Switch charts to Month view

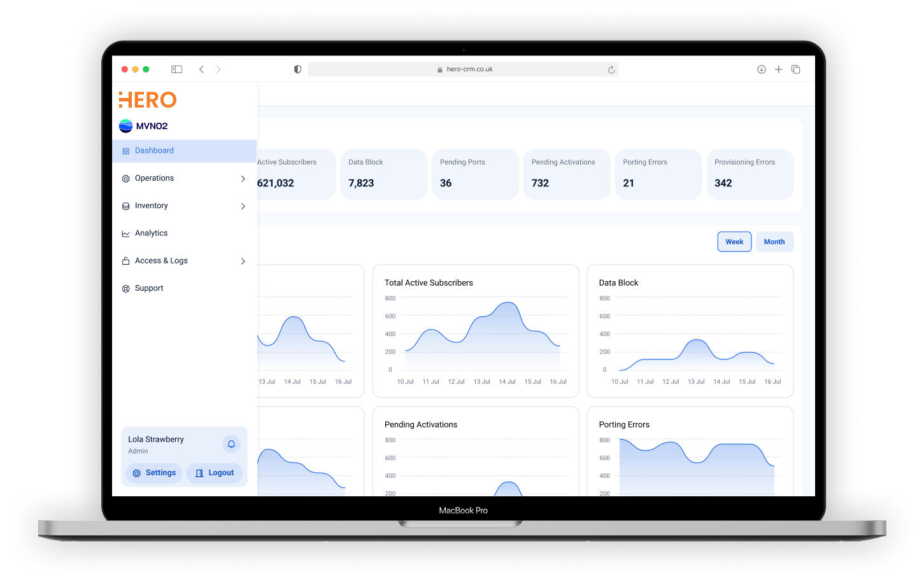click(x=774, y=242)
